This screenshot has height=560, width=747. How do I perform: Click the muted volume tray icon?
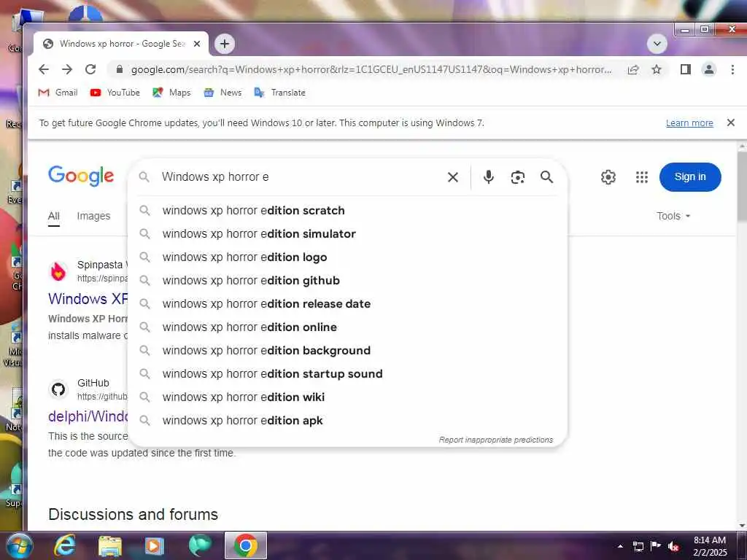(673, 546)
